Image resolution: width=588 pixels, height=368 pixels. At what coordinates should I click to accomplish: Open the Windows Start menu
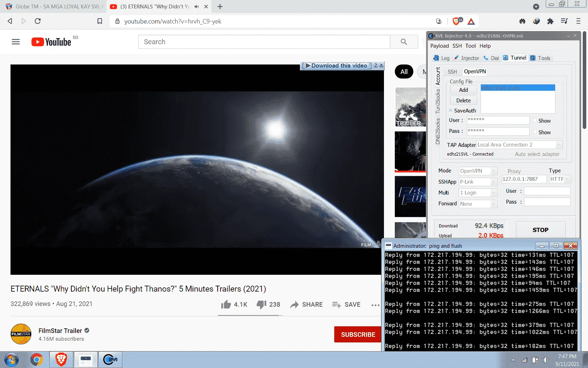pyautogui.click(x=11, y=360)
